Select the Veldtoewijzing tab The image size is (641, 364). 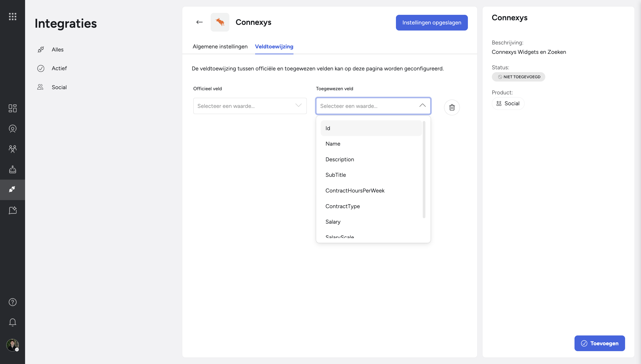[x=274, y=46]
